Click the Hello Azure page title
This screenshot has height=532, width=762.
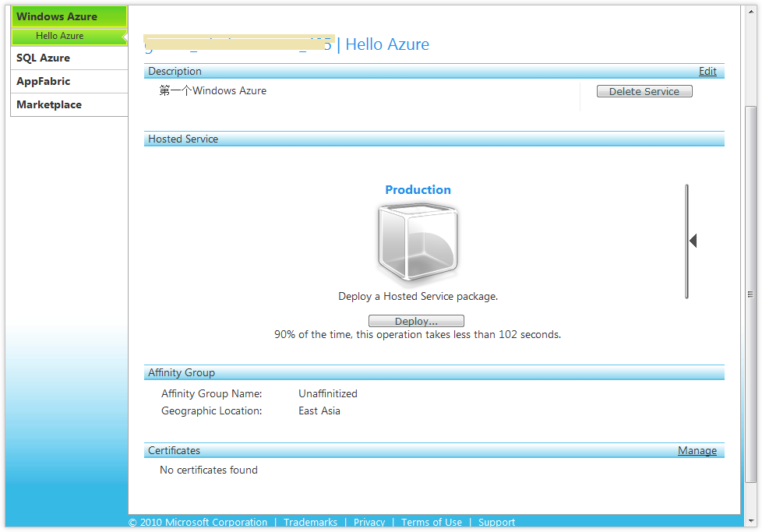click(x=387, y=44)
